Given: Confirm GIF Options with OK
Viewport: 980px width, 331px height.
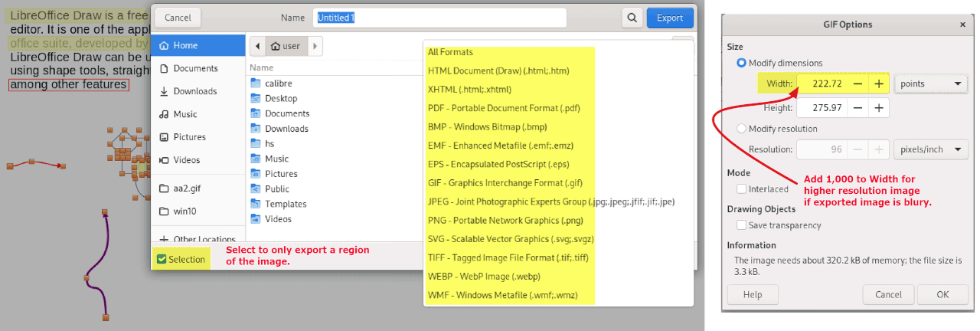Looking at the screenshot, I should coord(942,295).
